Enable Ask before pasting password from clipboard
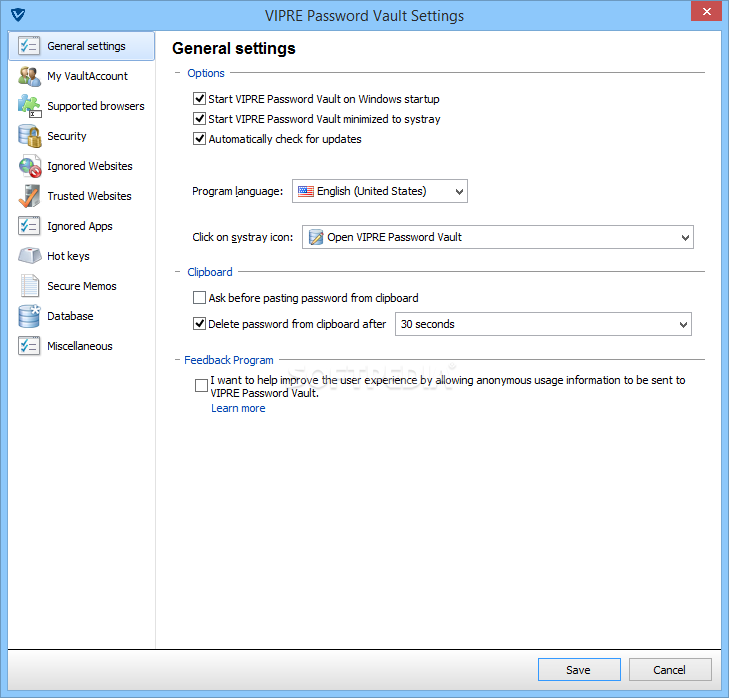 point(199,298)
